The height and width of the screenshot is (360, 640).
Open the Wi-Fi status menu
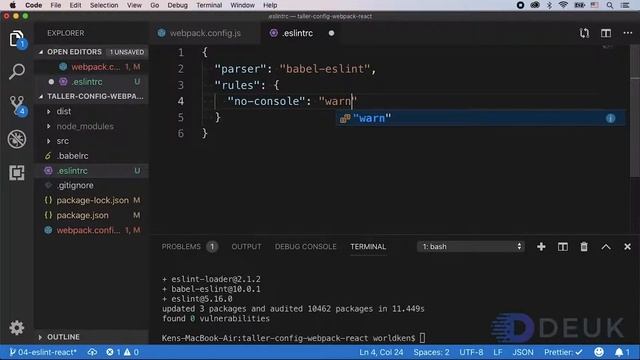tap(563, 5)
